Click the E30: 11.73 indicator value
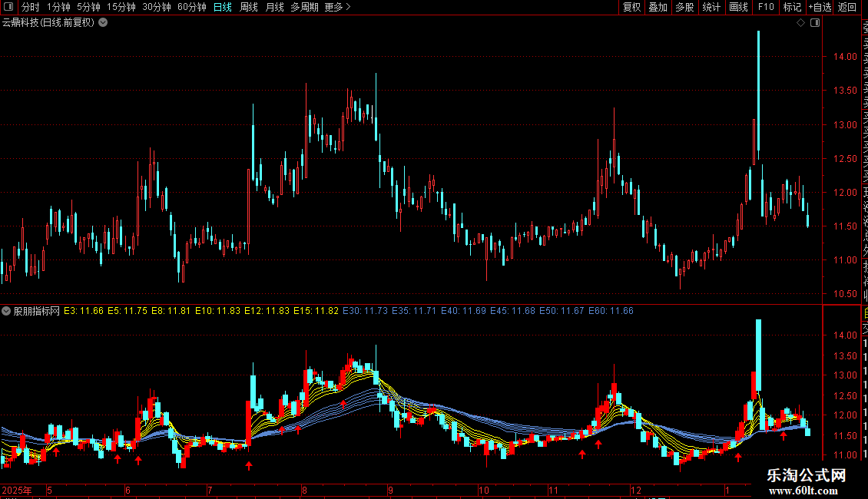The width and height of the screenshot is (868, 499). tap(366, 311)
